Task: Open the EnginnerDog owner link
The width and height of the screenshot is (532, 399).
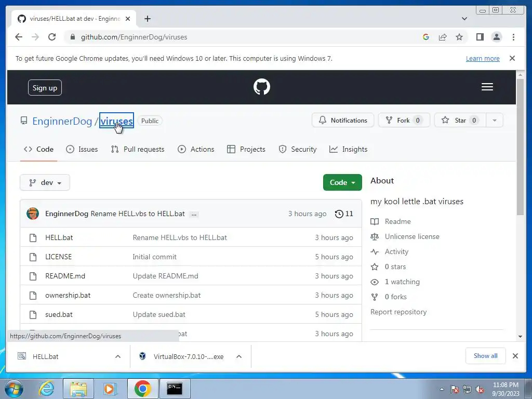Action: (62, 121)
